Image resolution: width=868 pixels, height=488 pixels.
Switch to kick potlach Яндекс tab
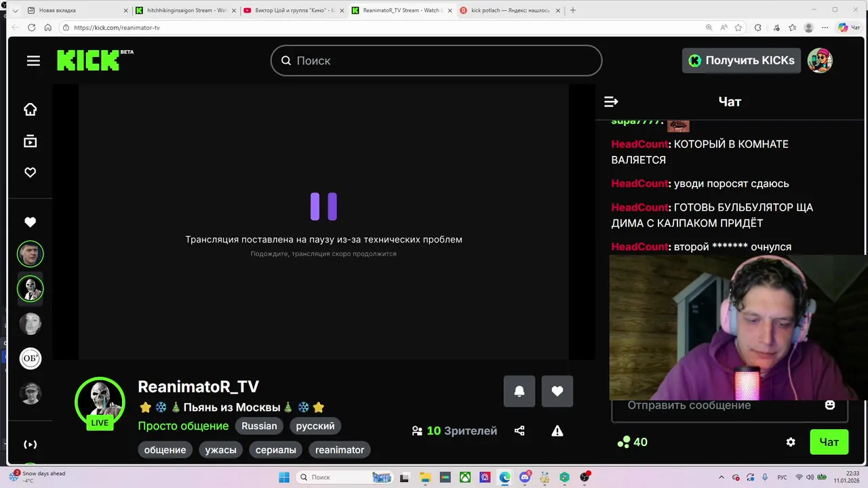coord(510,10)
